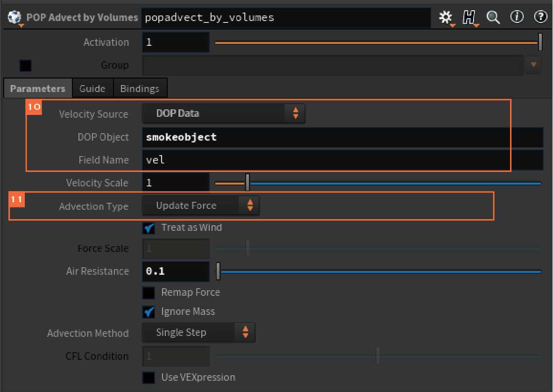Screen dimensions: 553x392
Task: Click the DOP Object label
Action: (x=103, y=137)
